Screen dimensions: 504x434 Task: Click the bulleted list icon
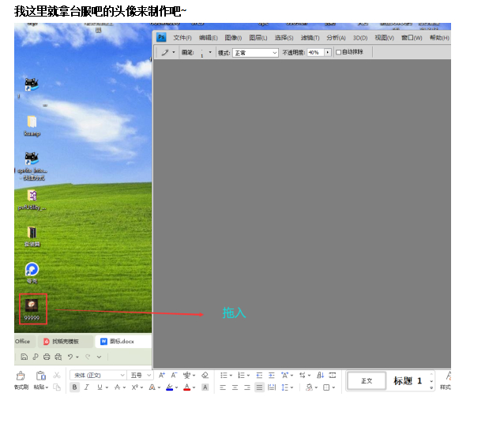click(224, 375)
